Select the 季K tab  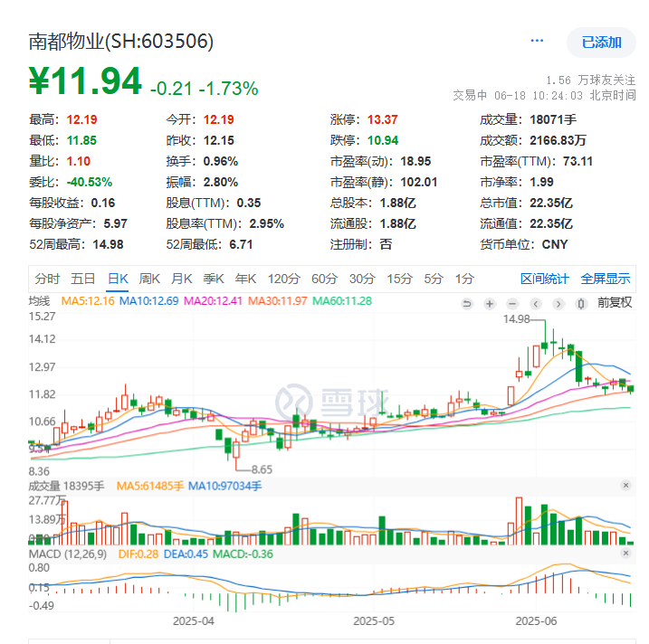214,279
